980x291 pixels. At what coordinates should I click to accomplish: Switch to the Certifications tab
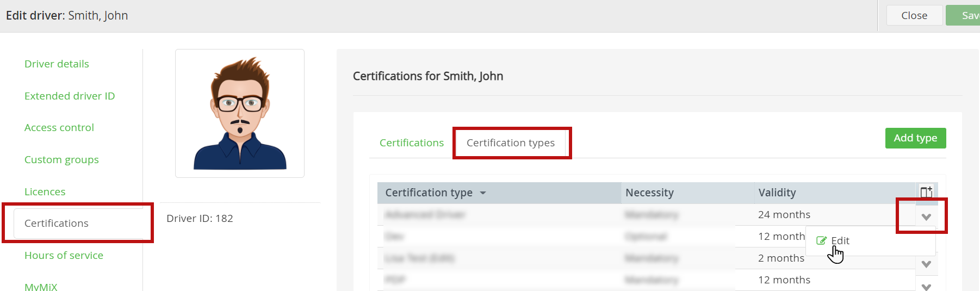pos(412,143)
